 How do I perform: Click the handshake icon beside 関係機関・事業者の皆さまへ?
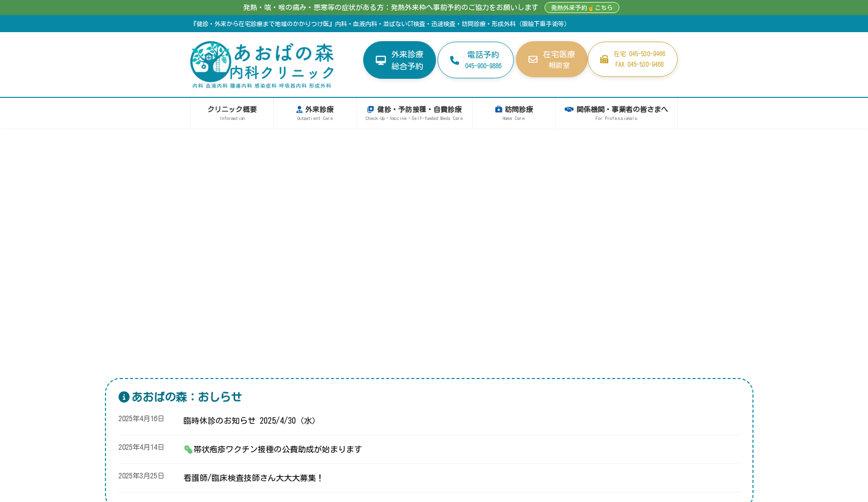569,109
